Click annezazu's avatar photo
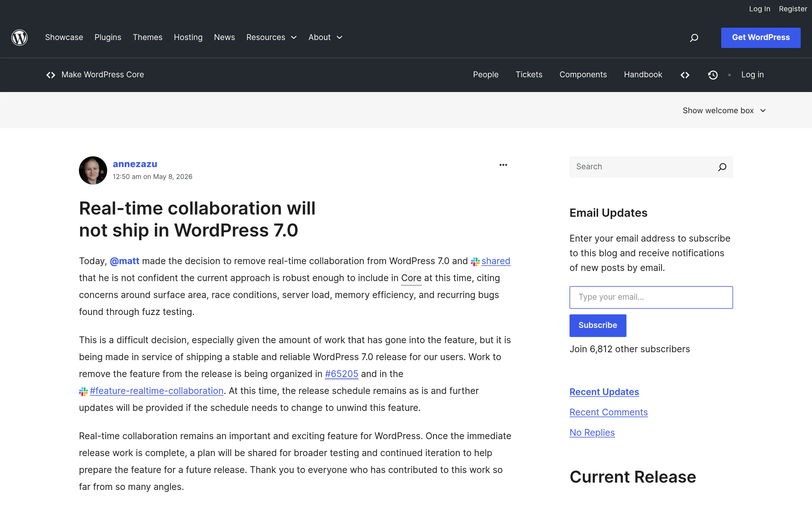This screenshot has height=508, width=812. pos(93,170)
